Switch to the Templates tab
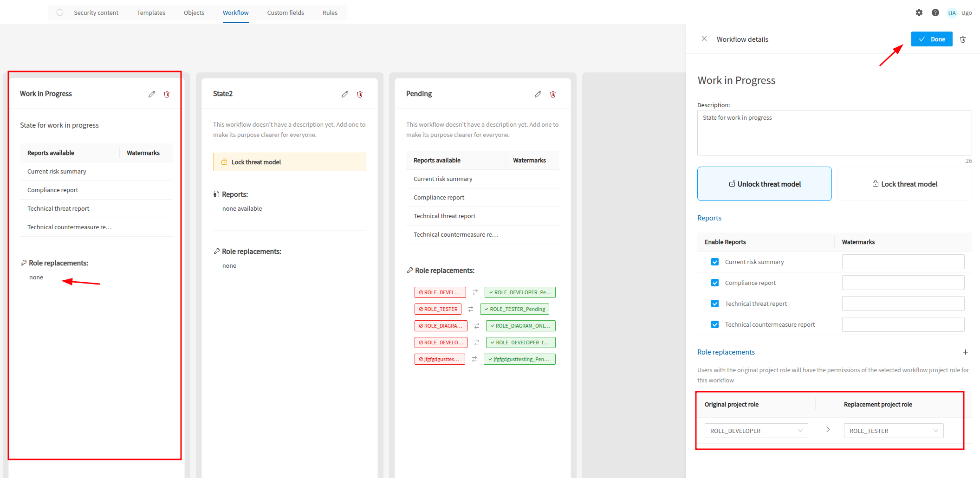Image resolution: width=980 pixels, height=478 pixels. point(151,13)
